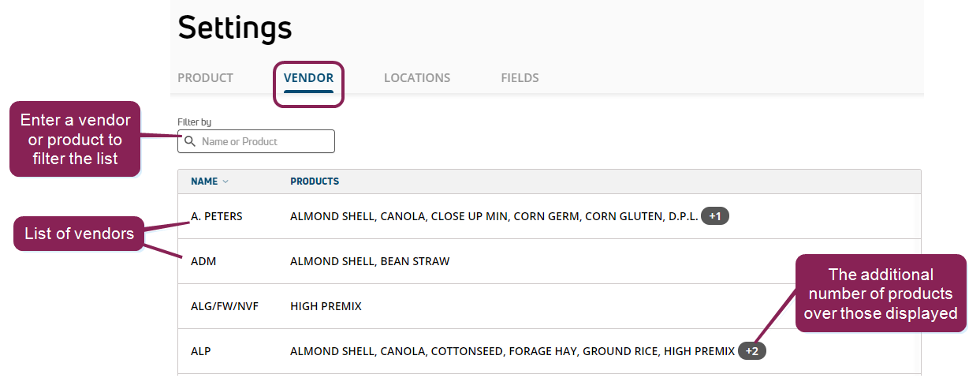Click the Settings page heading
This screenshot has width=980, height=378.
235,28
